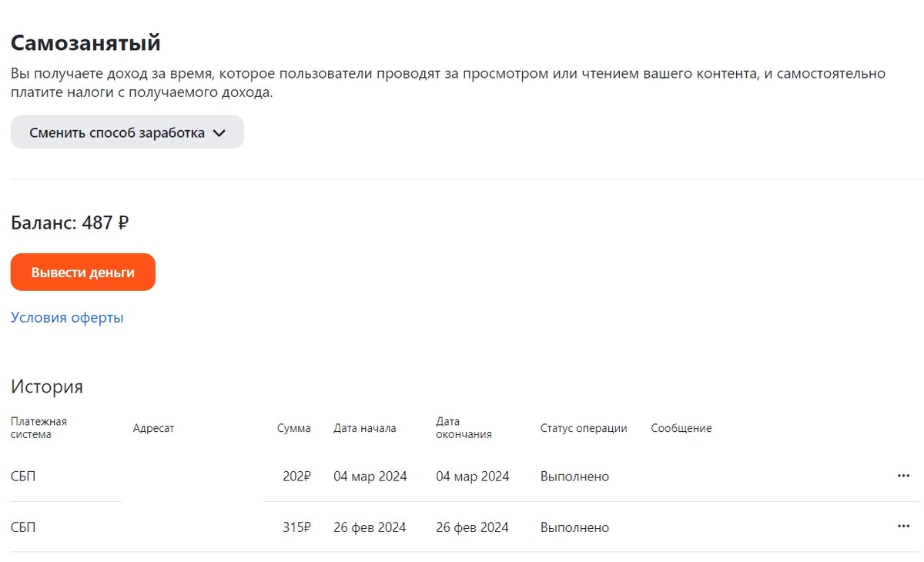Click the 26 фев 2024 start date cell
This screenshot has width=924, height=562.
(370, 527)
